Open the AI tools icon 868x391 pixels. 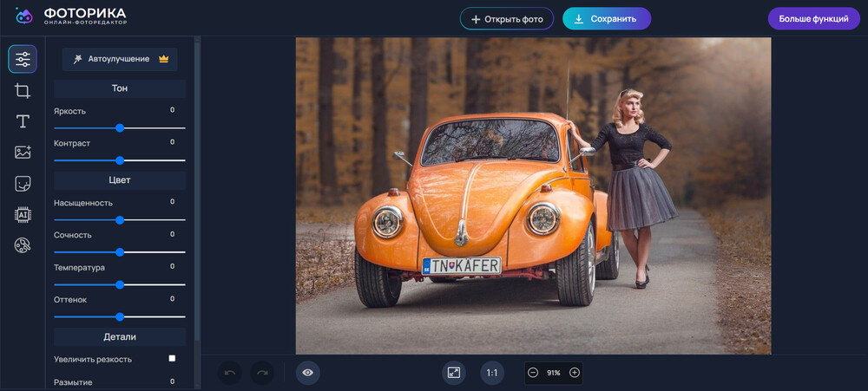[23, 215]
